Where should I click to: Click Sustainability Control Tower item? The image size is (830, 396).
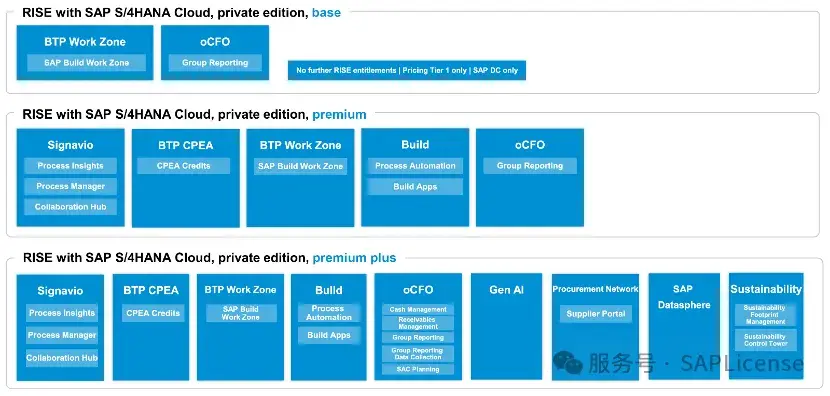(765, 340)
